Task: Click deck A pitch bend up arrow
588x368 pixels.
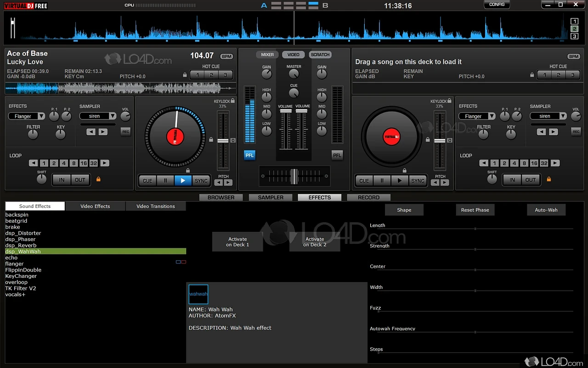Action: 228,183
